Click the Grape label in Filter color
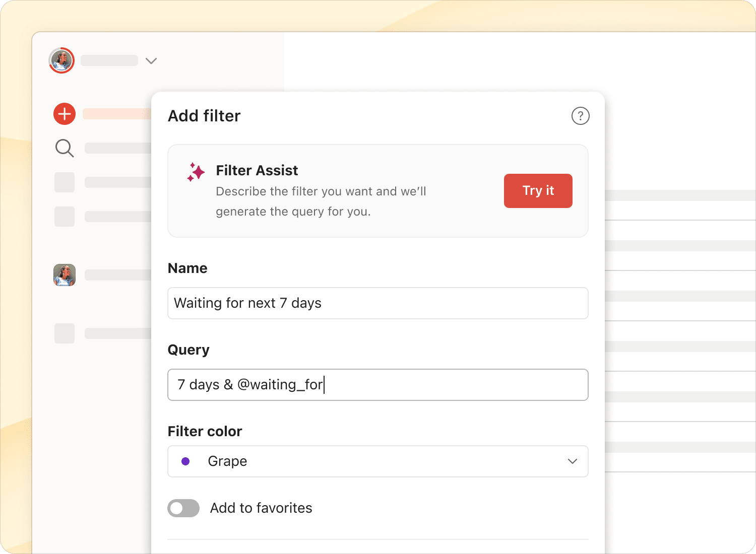Image resolution: width=756 pixels, height=554 pixels. pos(227,461)
